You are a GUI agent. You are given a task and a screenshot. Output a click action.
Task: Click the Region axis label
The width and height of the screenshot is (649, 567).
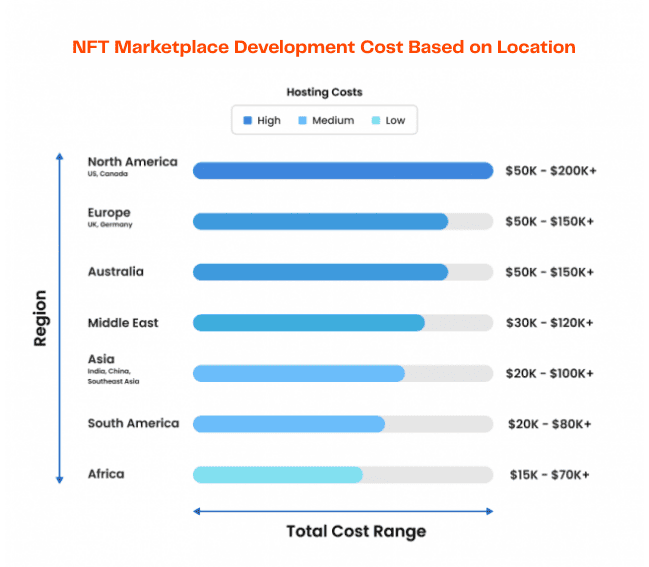tap(40, 318)
